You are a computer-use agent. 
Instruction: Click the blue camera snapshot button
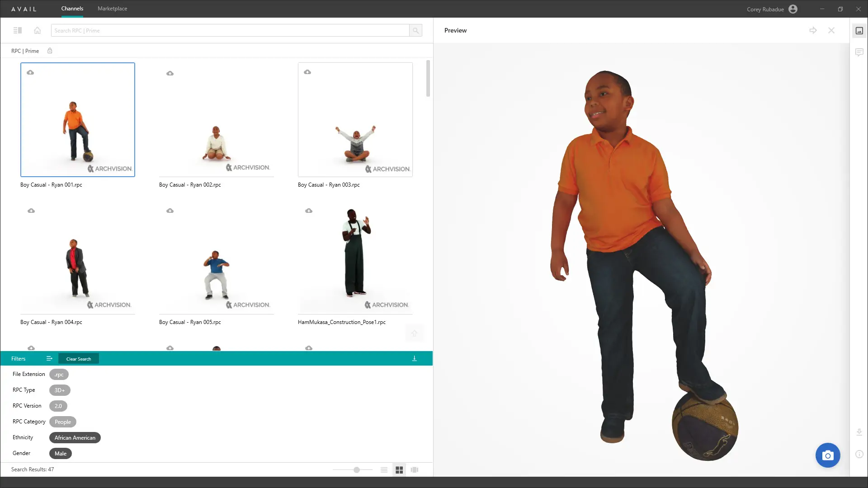point(827,455)
